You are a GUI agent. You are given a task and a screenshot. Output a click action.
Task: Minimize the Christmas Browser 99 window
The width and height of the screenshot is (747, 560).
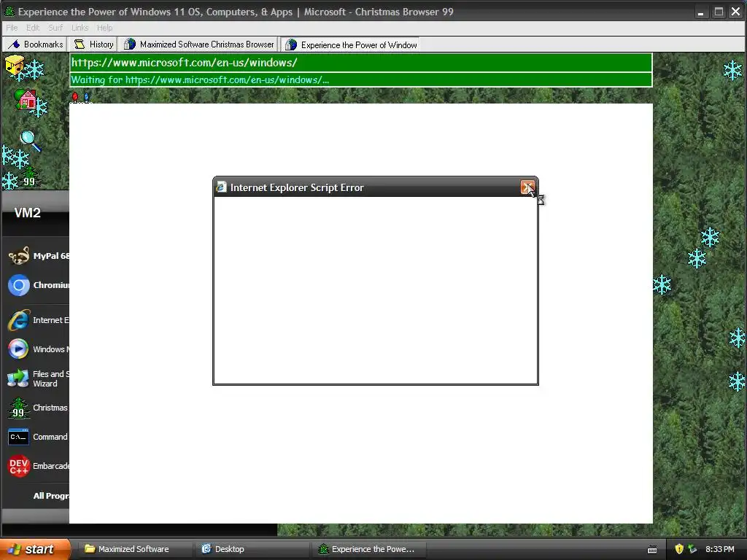700,12
